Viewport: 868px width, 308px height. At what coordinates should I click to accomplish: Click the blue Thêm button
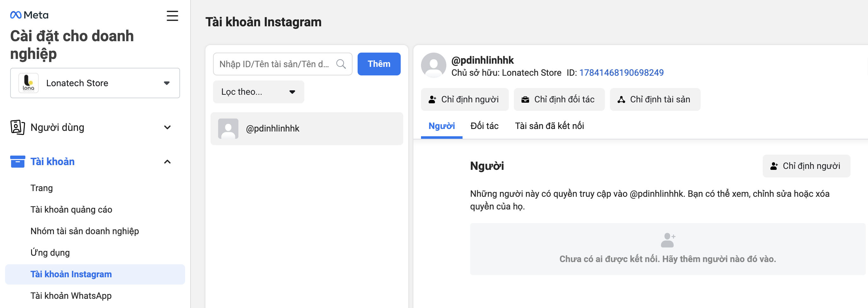(x=379, y=64)
